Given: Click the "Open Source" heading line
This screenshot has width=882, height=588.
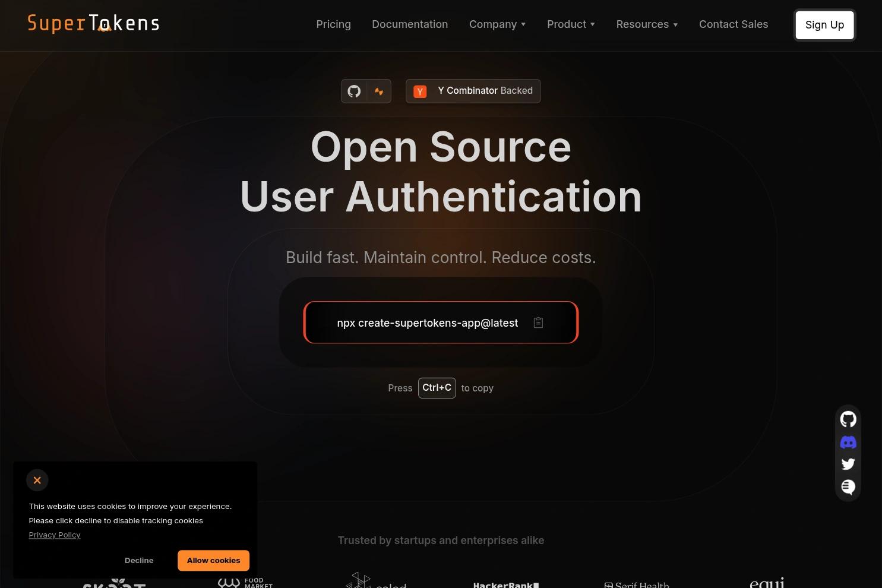Looking at the screenshot, I should pyautogui.click(x=441, y=147).
